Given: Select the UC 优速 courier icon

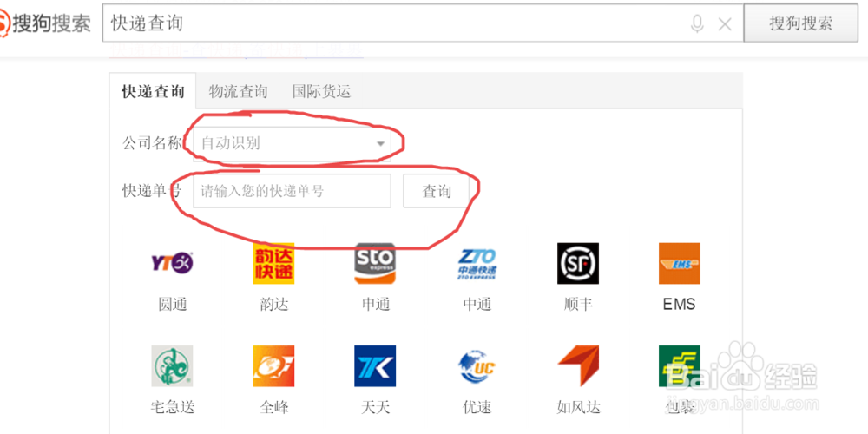Looking at the screenshot, I should 477,366.
